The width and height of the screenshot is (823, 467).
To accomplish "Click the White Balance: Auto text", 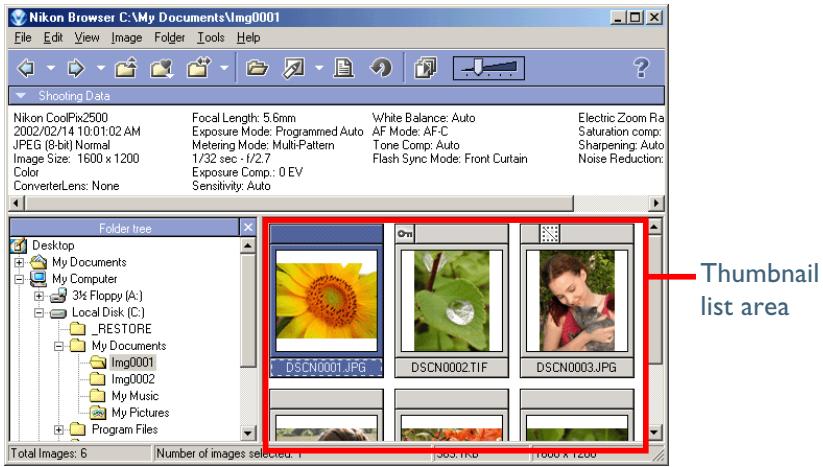I will [424, 118].
